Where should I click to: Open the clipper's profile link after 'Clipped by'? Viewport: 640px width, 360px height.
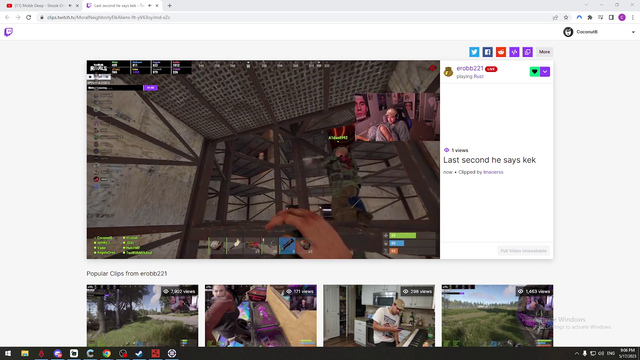point(493,172)
